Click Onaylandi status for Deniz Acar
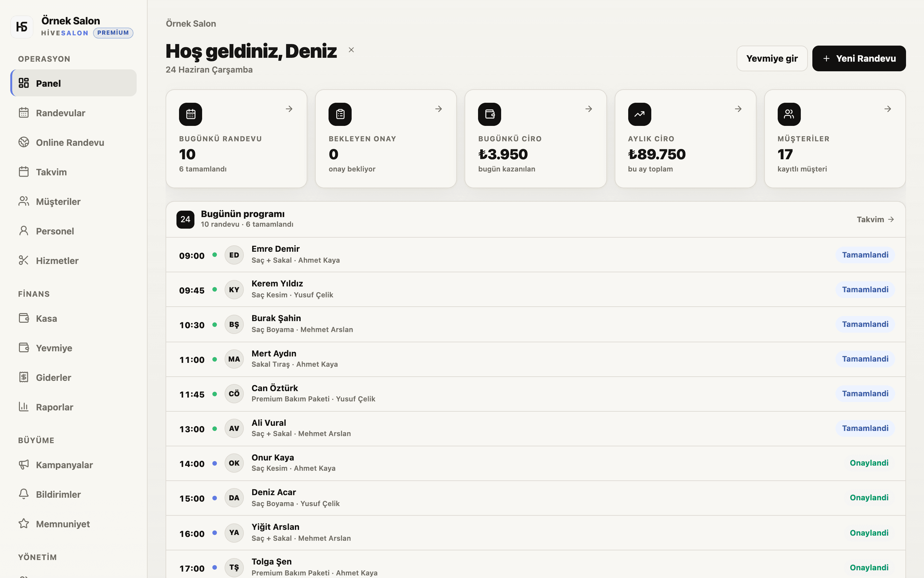924x578 pixels. pyautogui.click(x=868, y=498)
